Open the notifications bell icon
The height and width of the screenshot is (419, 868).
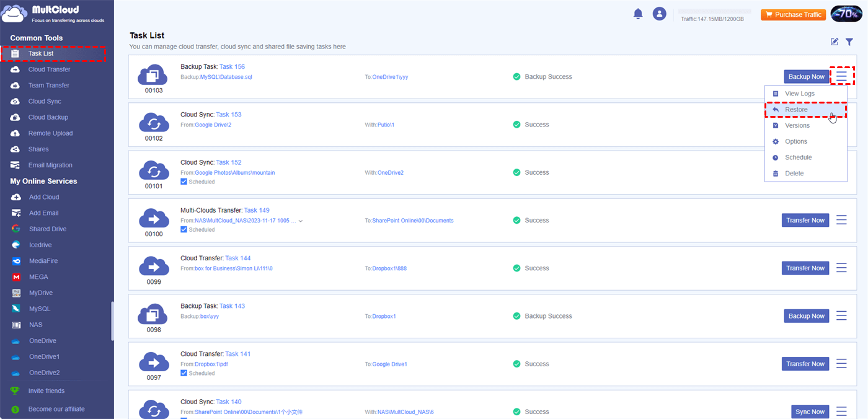pyautogui.click(x=638, y=14)
